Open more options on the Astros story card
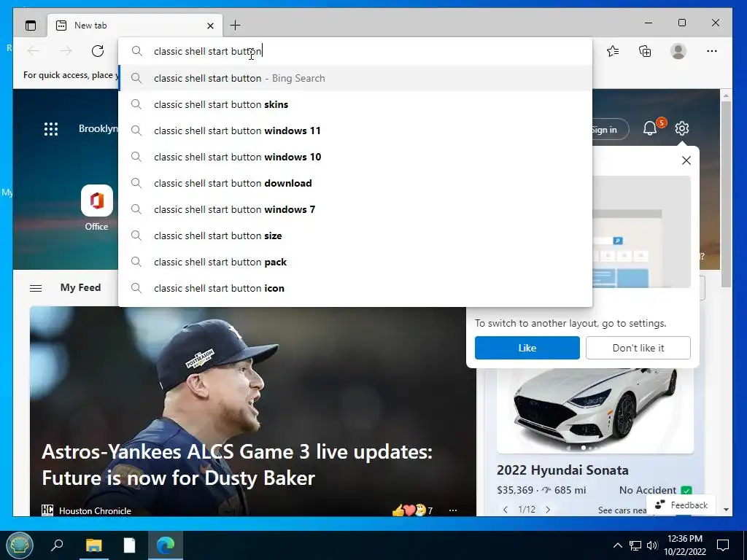 (x=452, y=510)
